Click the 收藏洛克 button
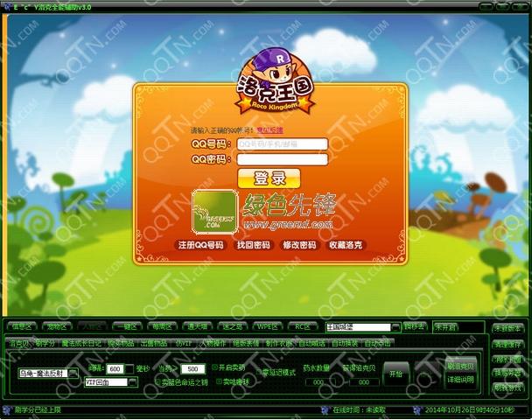 coord(346,245)
